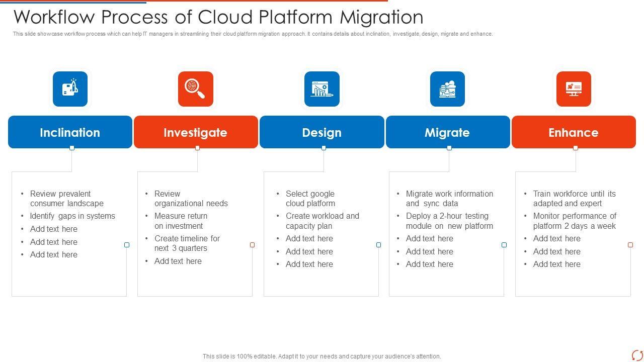Select the bullet "Identify gaps in systems"
Viewport: 644px width, 362px height.
72,216
